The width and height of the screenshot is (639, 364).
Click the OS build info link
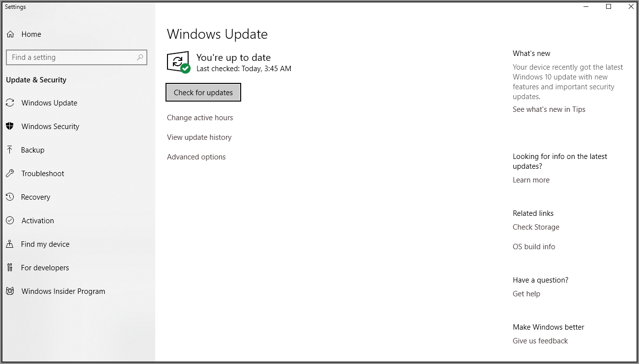(533, 247)
